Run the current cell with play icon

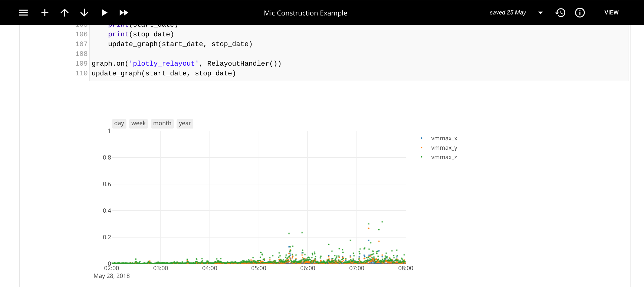pyautogui.click(x=104, y=13)
